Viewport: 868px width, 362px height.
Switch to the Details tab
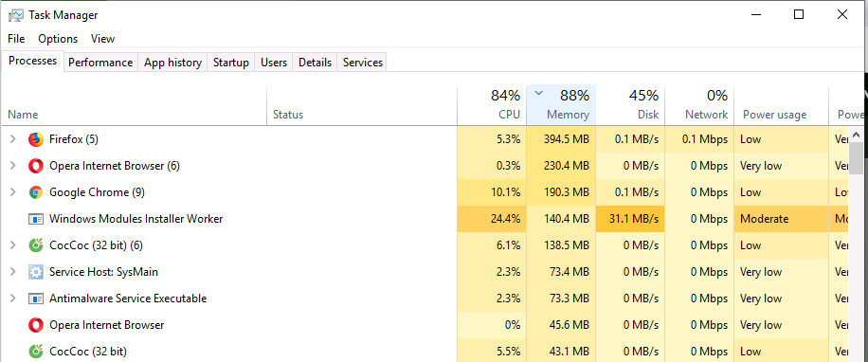click(x=315, y=63)
